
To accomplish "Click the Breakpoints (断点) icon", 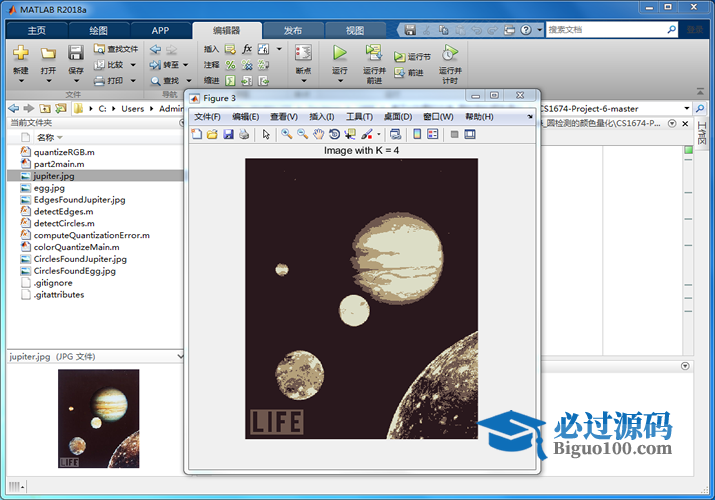I will 303,53.
